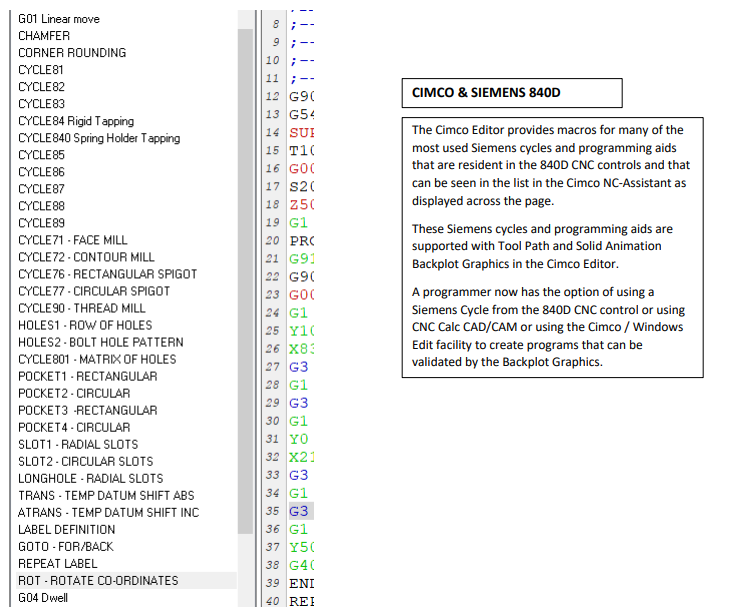This screenshot has height=607, width=738.
Task: Click Z50 code on line 18
Action: coord(301,204)
